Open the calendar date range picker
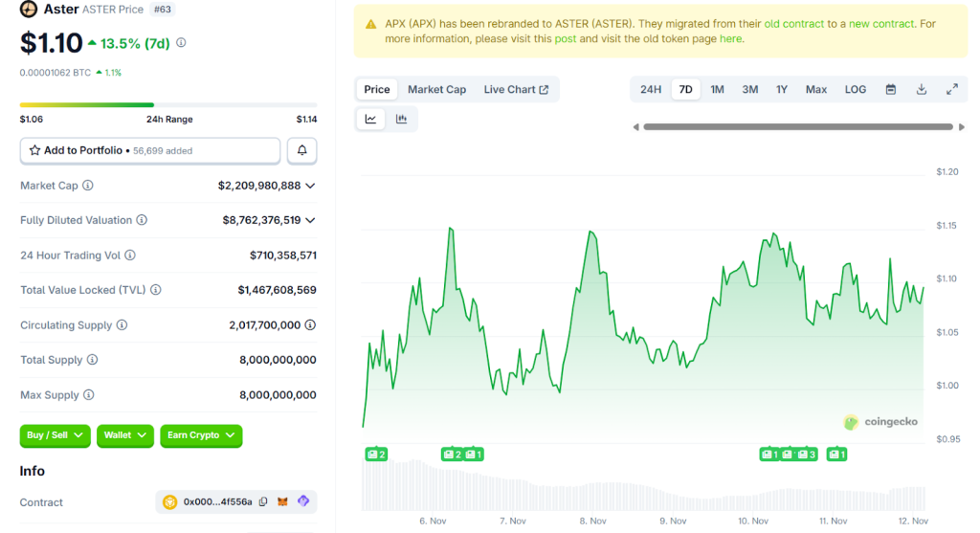The image size is (980, 533). pos(891,89)
